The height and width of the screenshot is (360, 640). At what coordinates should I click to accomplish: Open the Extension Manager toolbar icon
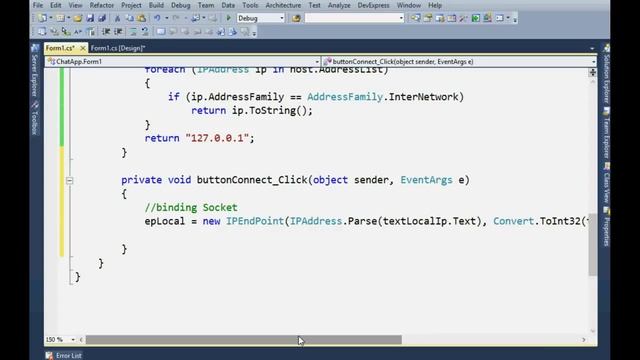[x=488, y=18]
